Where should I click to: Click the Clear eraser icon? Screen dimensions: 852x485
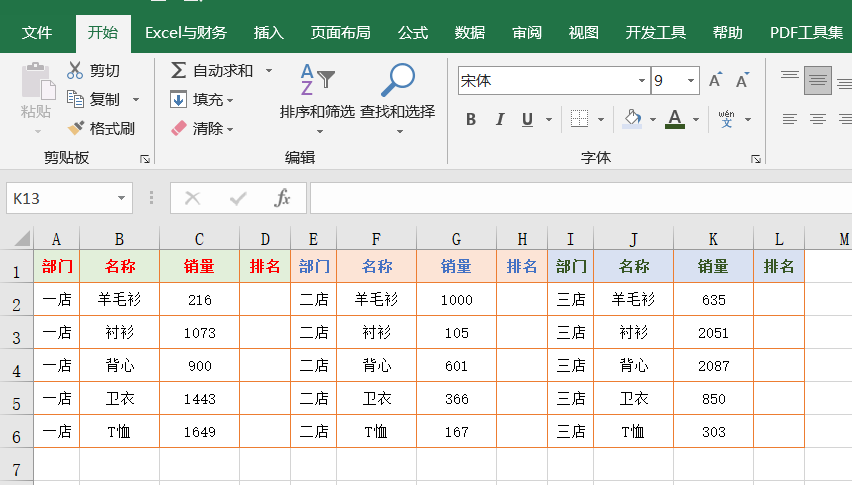click(x=178, y=129)
